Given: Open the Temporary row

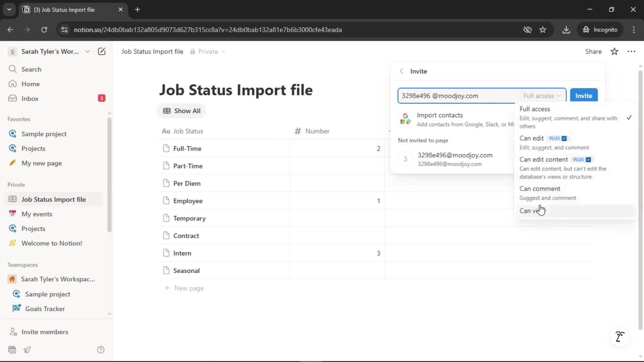Looking at the screenshot, I should 189,218.
